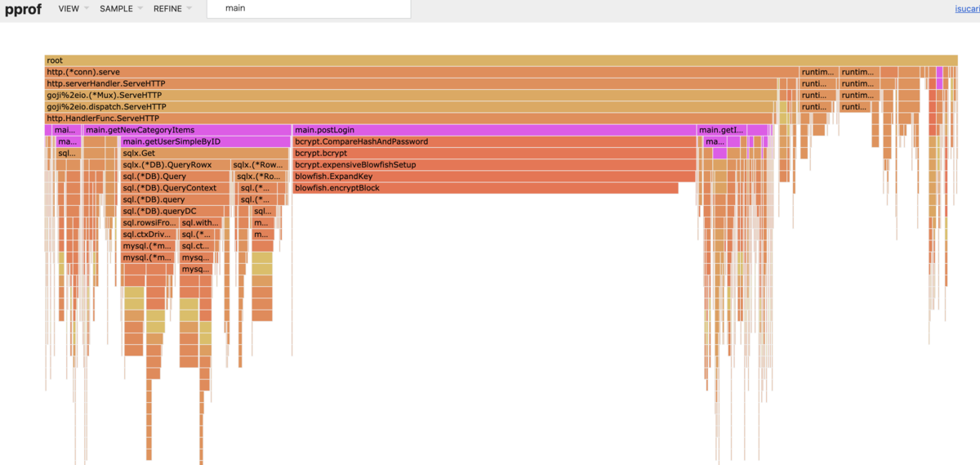The height and width of the screenshot is (465, 980).
Task: Select the sql.(*DB).queryDC frame
Action: 176,211
